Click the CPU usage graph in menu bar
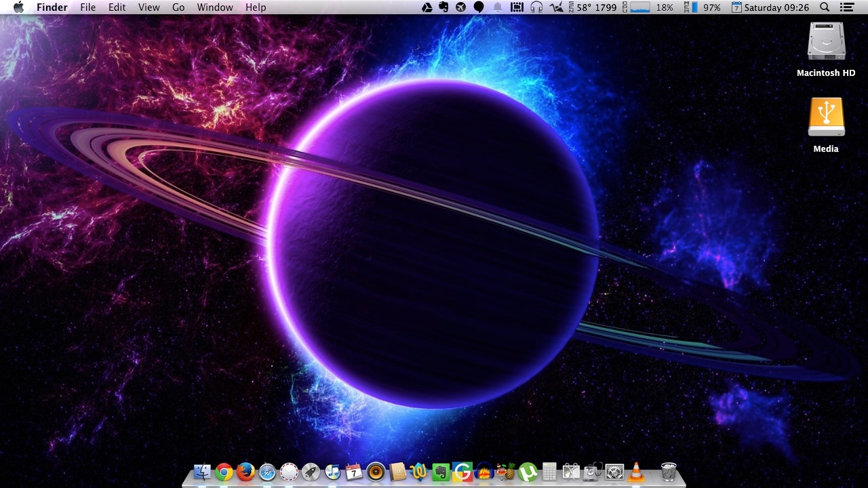The image size is (868, 488). [639, 7]
